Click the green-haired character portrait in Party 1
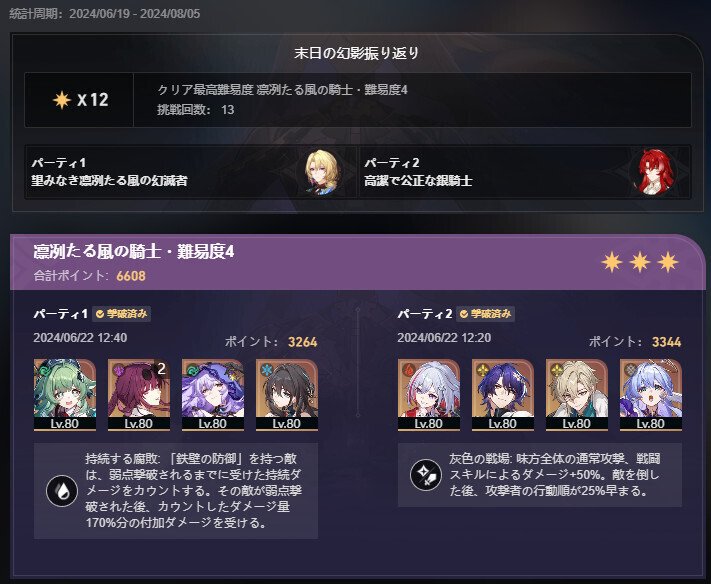This screenshot has width=711, height=584. point(65,394)
